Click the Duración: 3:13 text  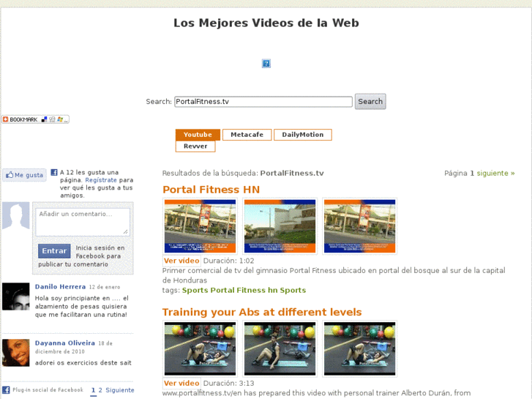click(x=228, y=384)
